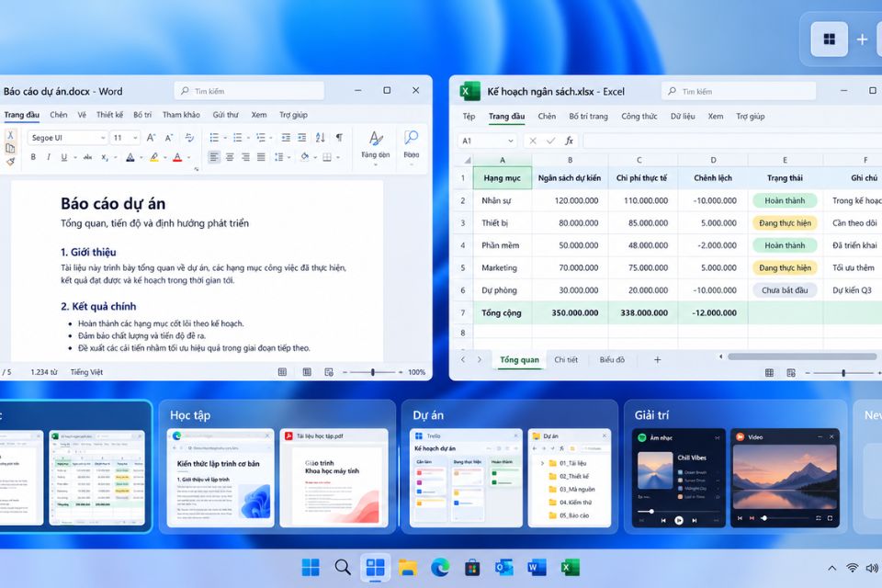Toggle Underline formatting in Word

tap(63, 157)
